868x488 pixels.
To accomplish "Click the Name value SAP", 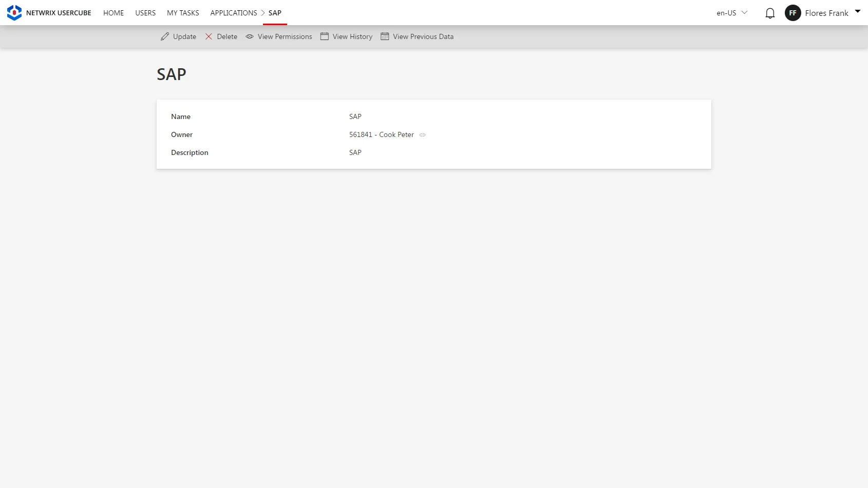I will [x=355, y=116].
